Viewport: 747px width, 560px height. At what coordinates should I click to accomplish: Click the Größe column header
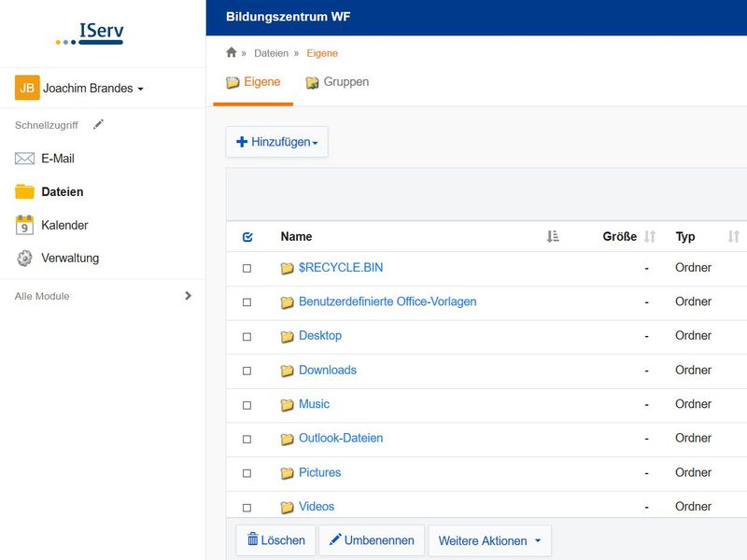pos(619,237)
